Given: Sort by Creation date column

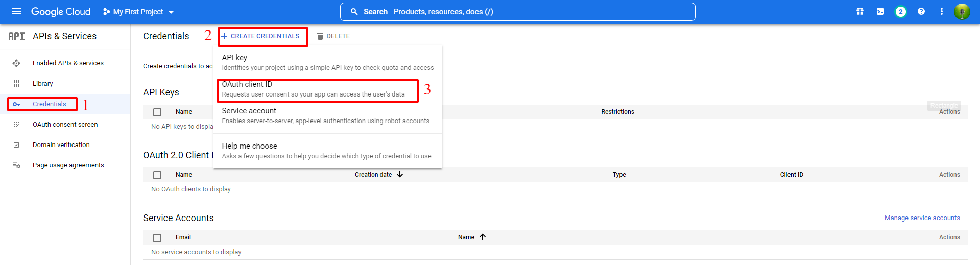Looking at the screenshot, I should coord(373,175).
